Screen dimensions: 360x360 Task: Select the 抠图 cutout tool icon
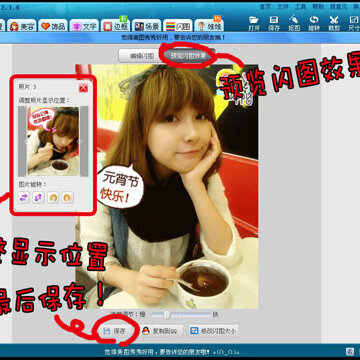(x=294, y=23)
